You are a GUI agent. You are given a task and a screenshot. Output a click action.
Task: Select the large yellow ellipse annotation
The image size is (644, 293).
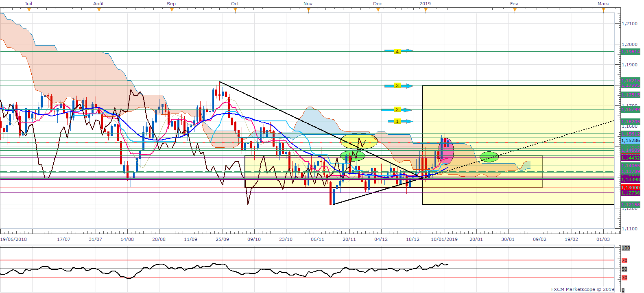359,141
